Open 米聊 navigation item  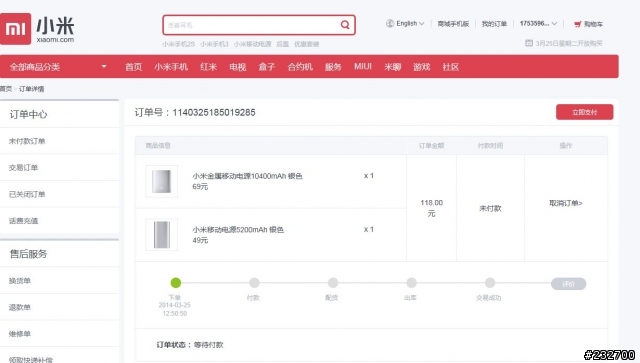click(x=393, y=67)
